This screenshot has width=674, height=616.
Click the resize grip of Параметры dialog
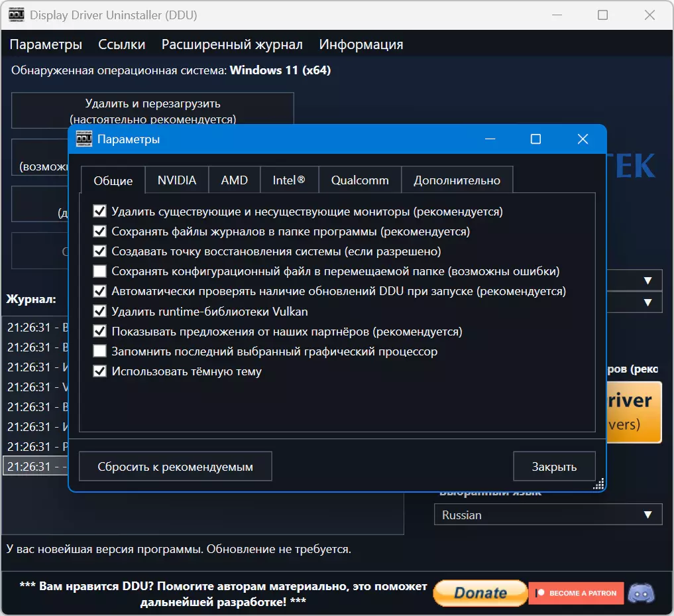(x=598, y=484)
